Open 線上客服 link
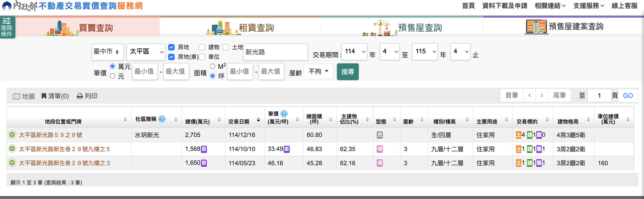This screenshot has width=644, height=199. pos(624,6)
